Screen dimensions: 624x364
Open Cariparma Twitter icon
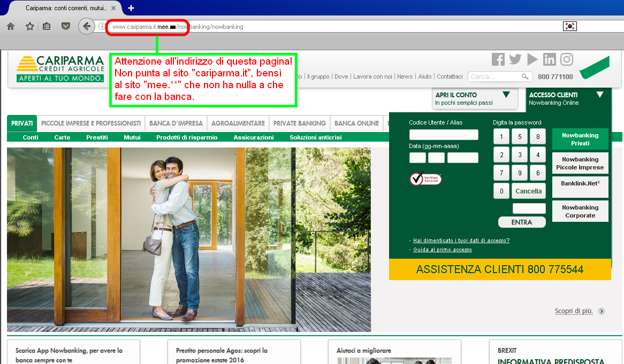click(515, 60)
